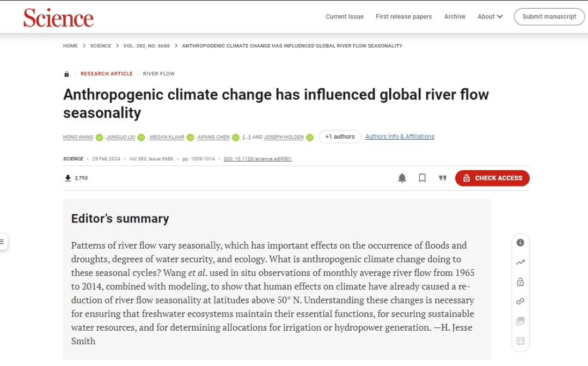Screen dimensions: 588x366
Task: Open the tables icon in sidebar
Action: tap(520, 341)
